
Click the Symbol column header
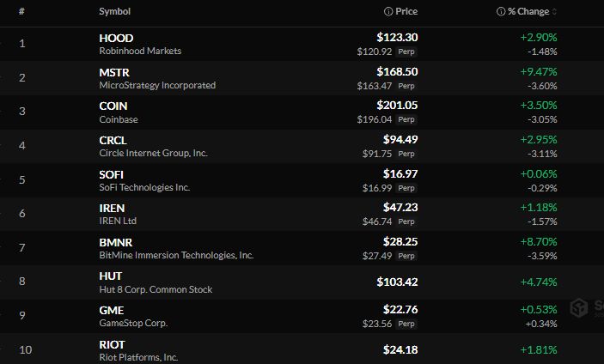click(114, 11)
